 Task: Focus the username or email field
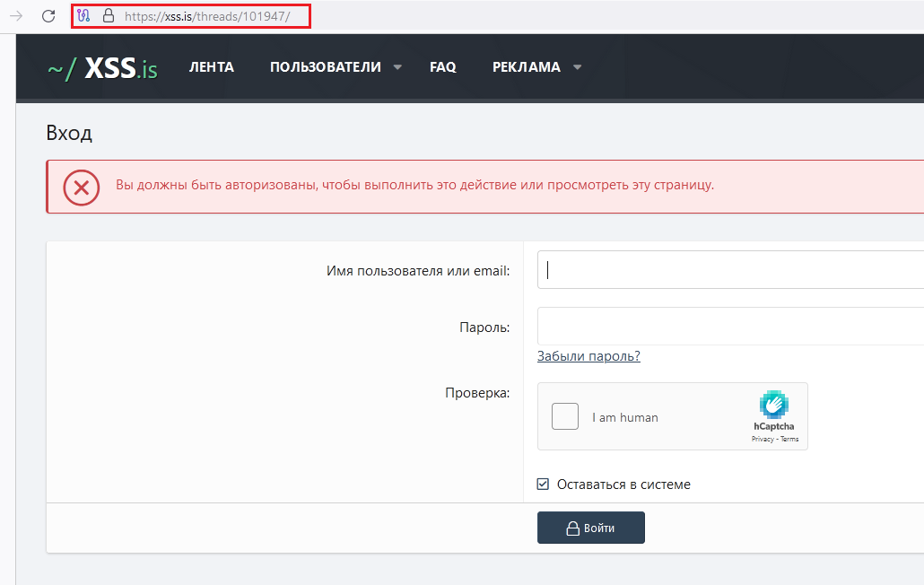pos(730,270)
